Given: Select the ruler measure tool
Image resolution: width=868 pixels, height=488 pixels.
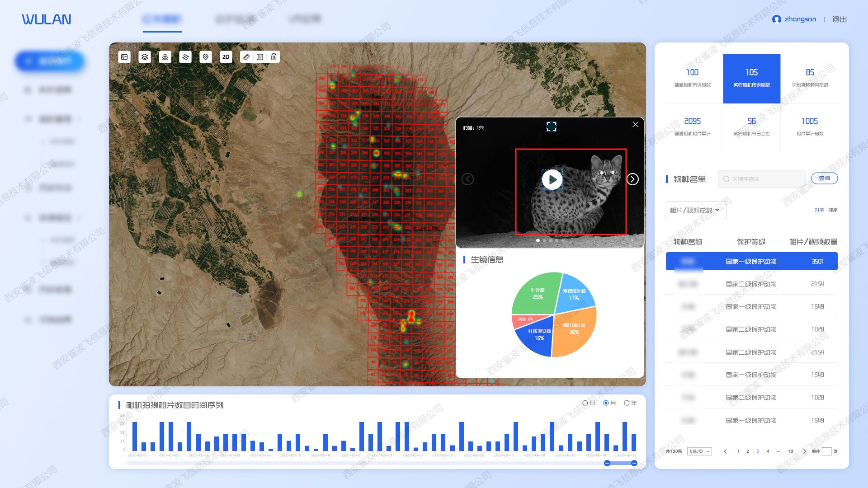Looking at the screenshot, I should click(x=246, y=57).
